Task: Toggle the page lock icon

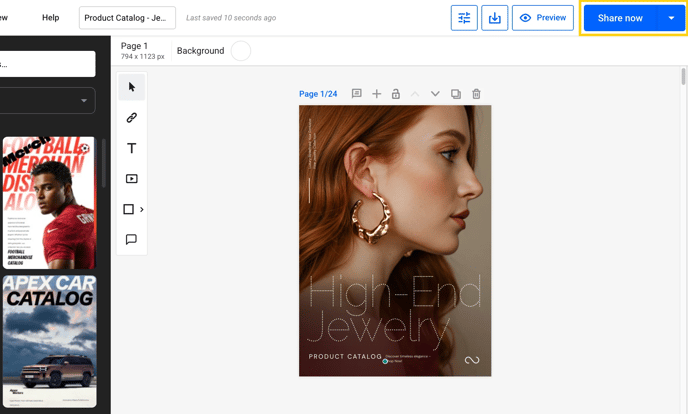Action: tap(396, 94)
